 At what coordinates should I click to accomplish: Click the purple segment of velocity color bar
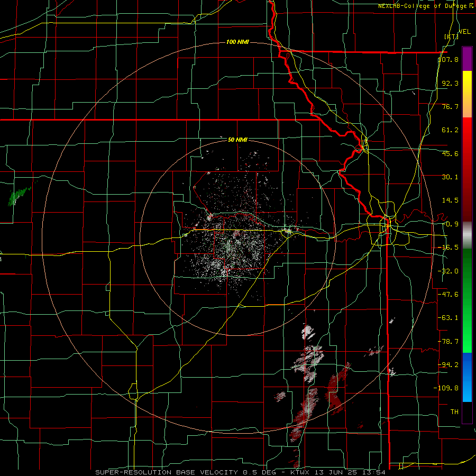point(467,59)
